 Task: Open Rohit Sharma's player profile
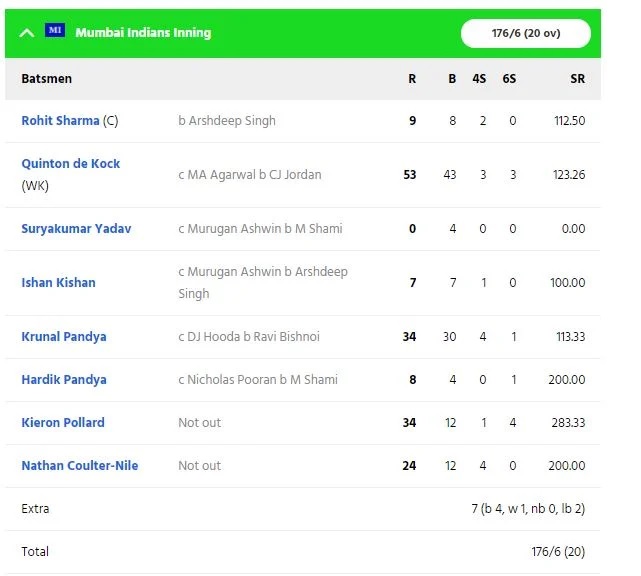[60, 120]
